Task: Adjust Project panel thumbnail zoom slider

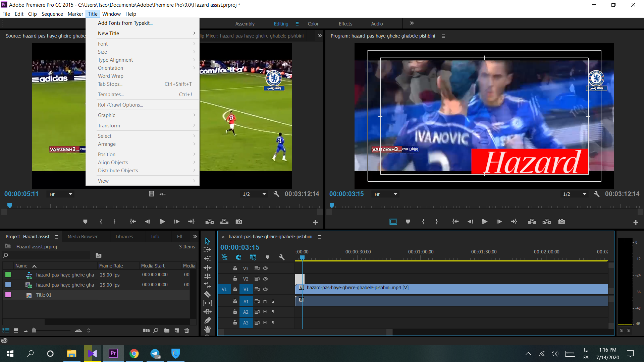Action: [34, 330]
